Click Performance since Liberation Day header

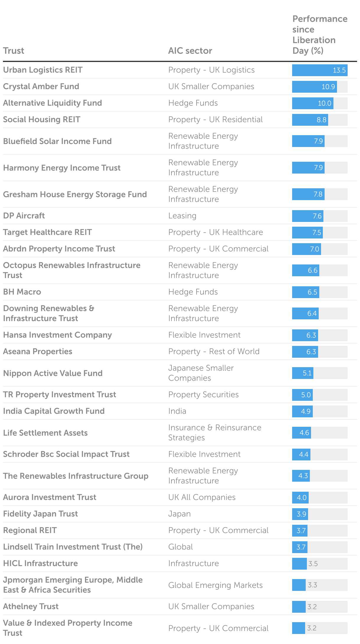click(x=320, y=35)
